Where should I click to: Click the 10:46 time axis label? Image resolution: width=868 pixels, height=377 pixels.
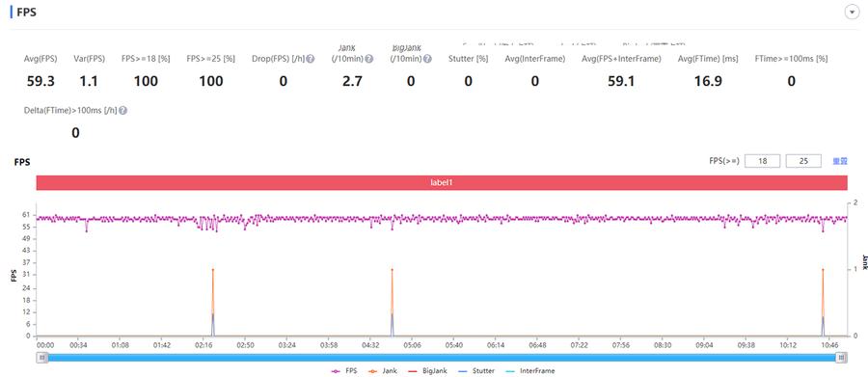pyautogui.click(x=828, y=345)
